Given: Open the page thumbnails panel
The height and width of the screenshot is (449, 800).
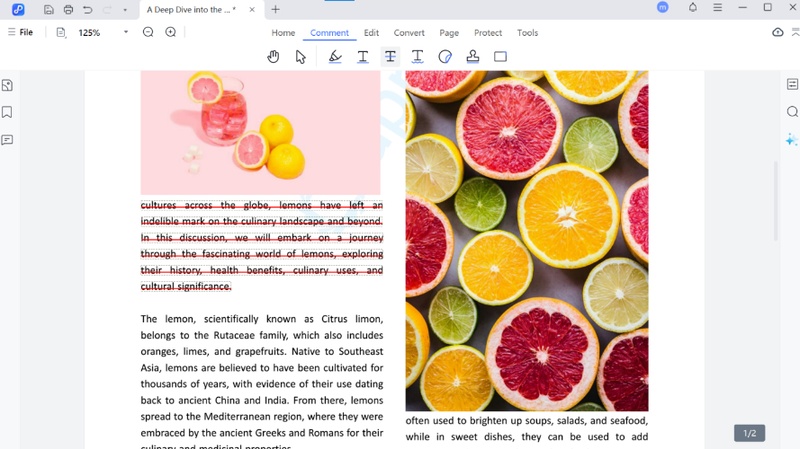Looking at the screenshot, I should tap(7, 85).
